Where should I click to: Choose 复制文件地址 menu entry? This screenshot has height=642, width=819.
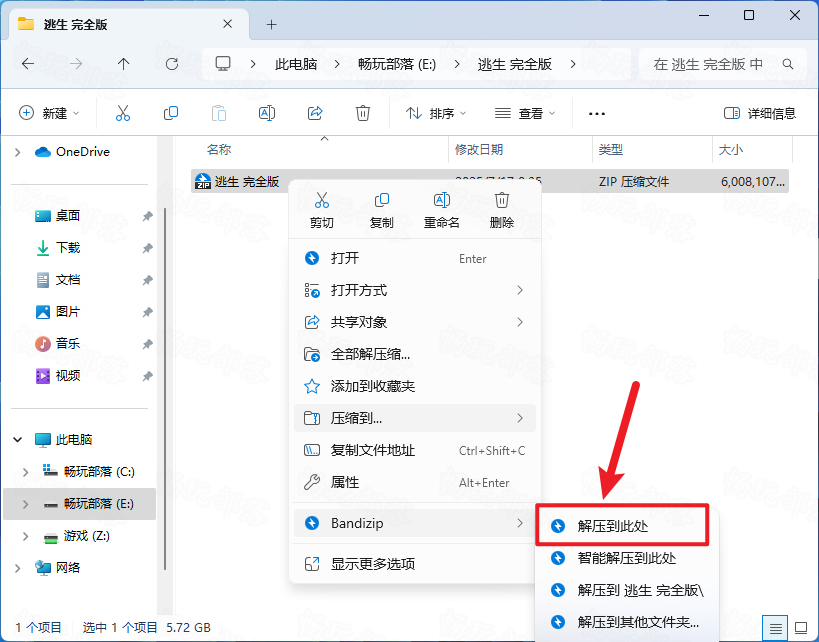pos(415,450)
